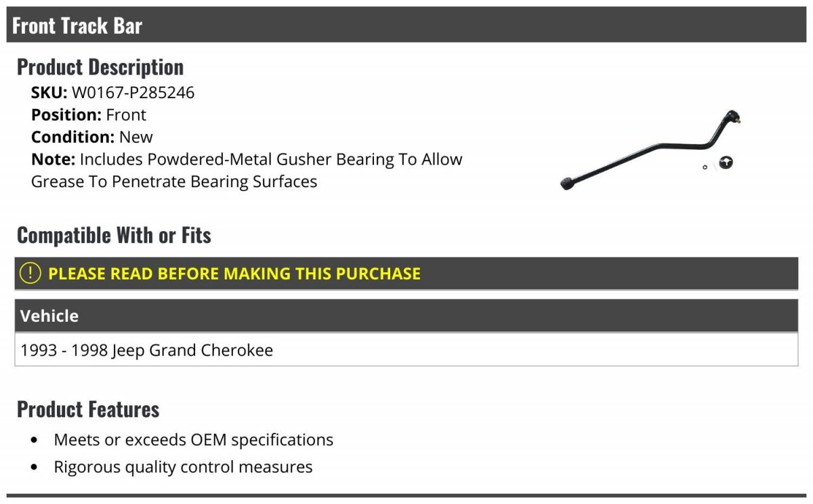Click the track bar product image
Image resolution: width=813 pixels, height=504 pixels.
click(649, 150)
